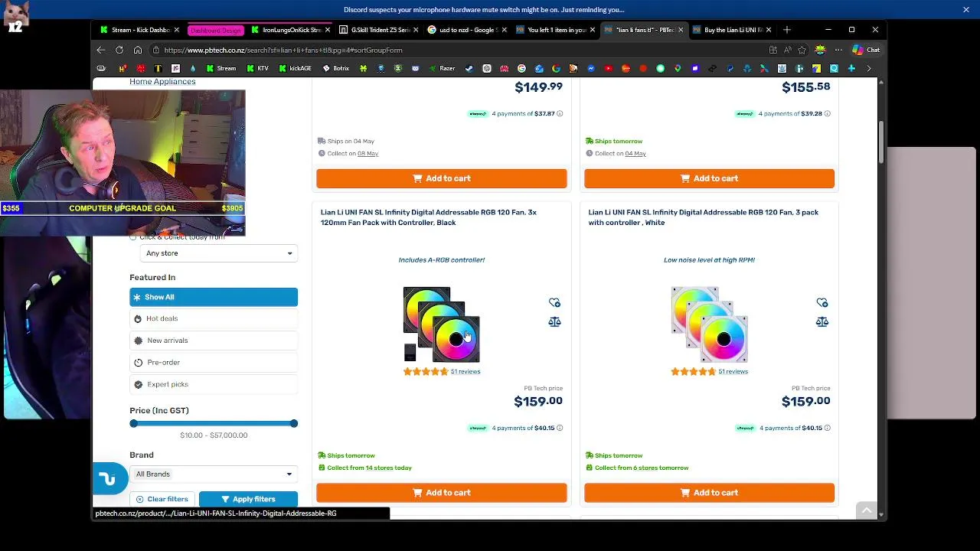Open white Lian Li 3 pack title link
This screenshot has width=980, height=551.
[703, 217]
